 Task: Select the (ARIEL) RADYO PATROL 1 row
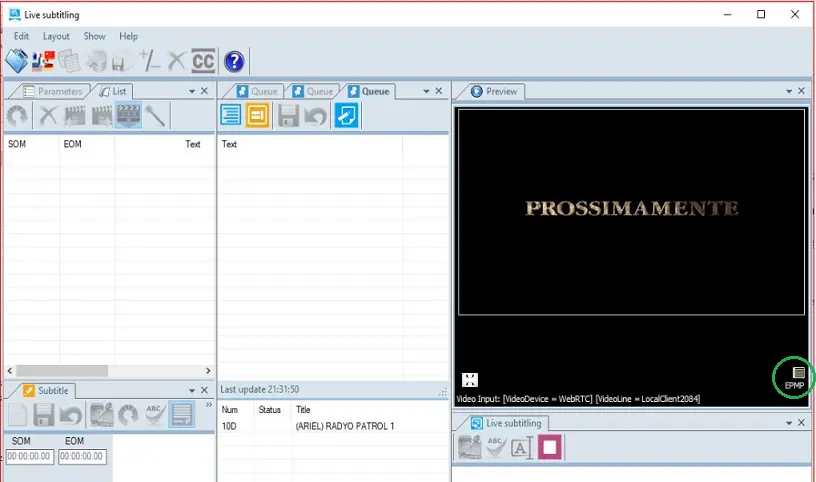pos(344,426)
